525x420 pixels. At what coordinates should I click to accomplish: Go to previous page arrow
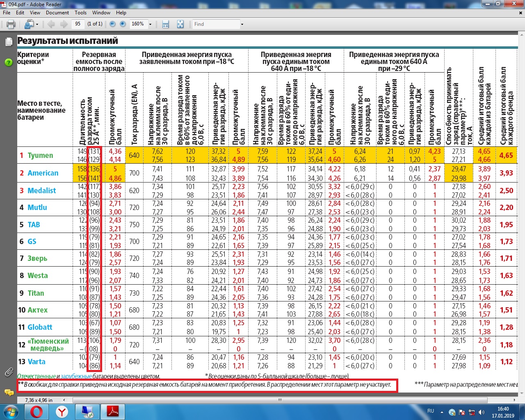(51, 24)
